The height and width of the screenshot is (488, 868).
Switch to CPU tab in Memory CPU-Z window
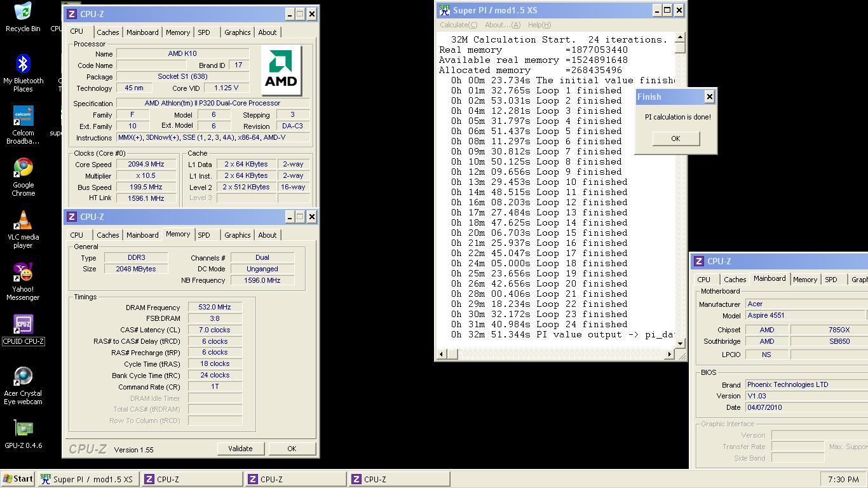[76, 235]
